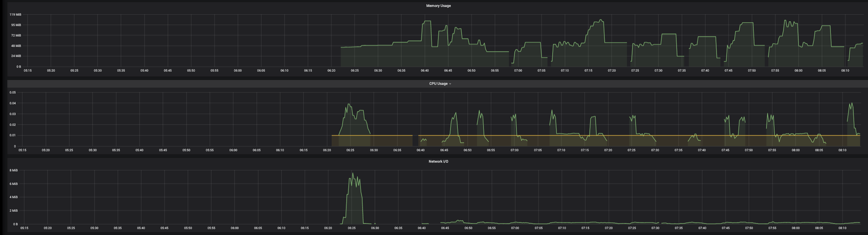Click the 08:05 time label under CPU Usage

[x=819, y=150]
